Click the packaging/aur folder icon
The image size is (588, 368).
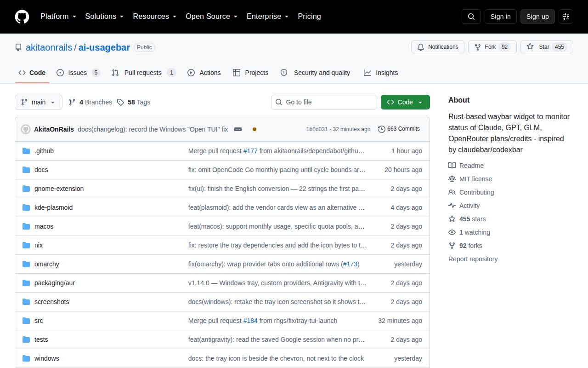(26, 283)
